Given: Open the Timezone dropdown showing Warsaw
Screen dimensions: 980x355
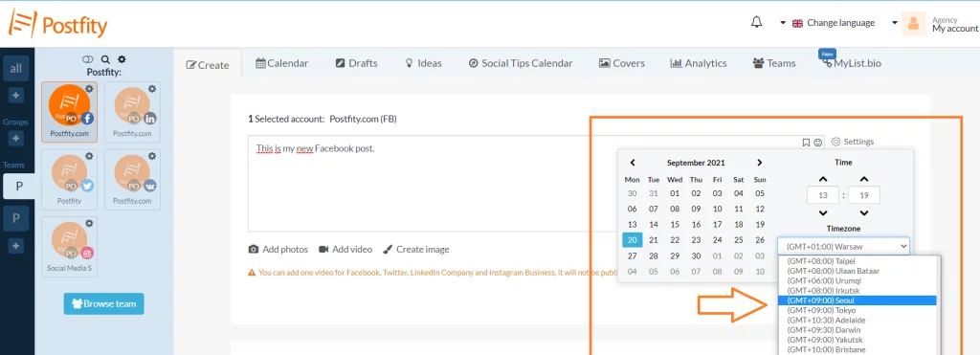Looking at the screenshot, I should coord(844,246).
